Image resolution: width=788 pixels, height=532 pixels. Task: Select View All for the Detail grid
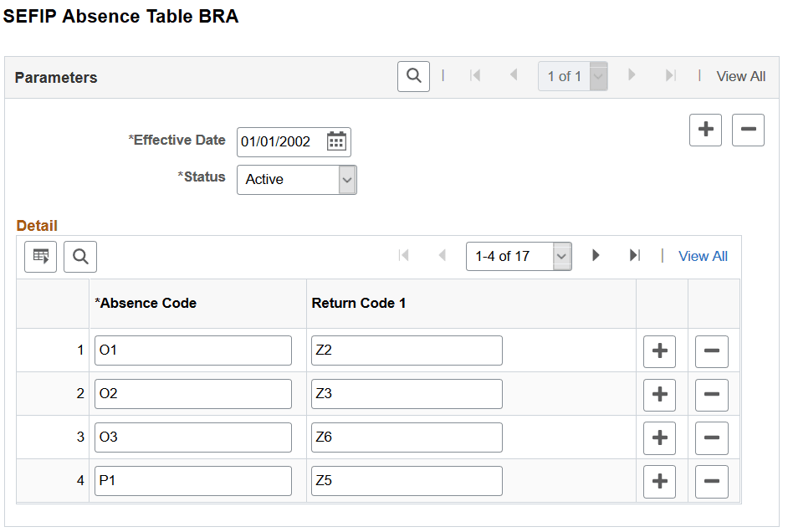(x=703, y=256)
